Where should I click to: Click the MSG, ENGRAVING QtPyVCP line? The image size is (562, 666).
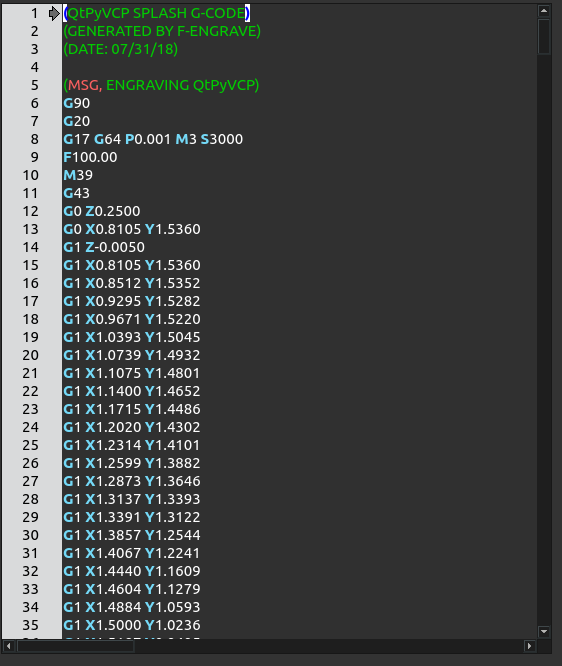pyautogui.click(x=161, y=85)
